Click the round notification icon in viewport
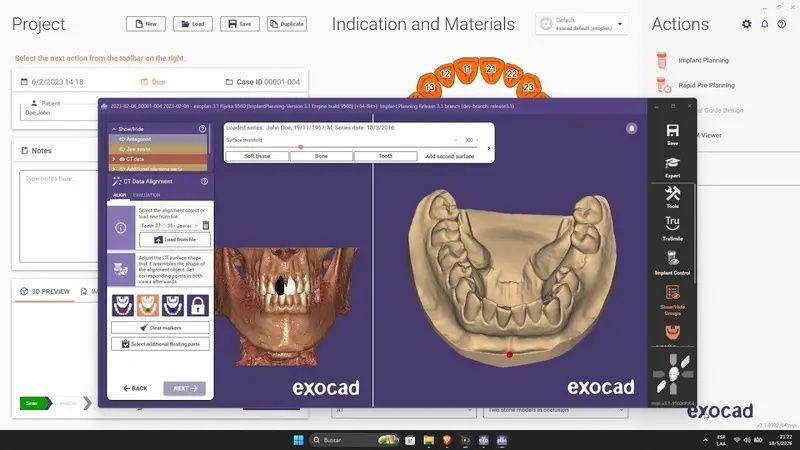 pyautogui.click(x=631, y=129)
